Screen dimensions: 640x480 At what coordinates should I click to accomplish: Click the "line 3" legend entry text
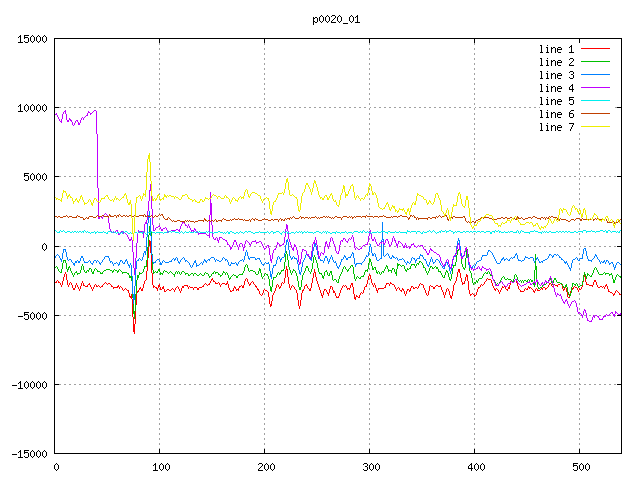[556, 75]
